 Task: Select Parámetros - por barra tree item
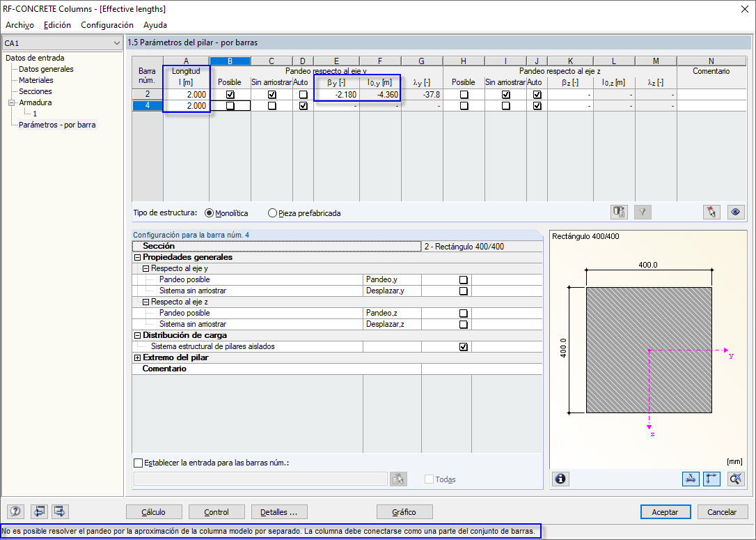(x=57, y=125)
